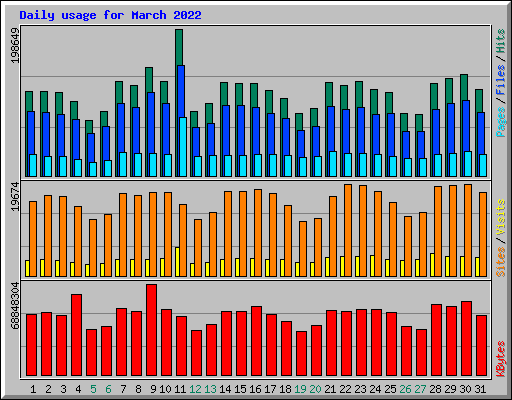
Task: Select the orange Visits bar for day 1
Action: tap(33, 239)
